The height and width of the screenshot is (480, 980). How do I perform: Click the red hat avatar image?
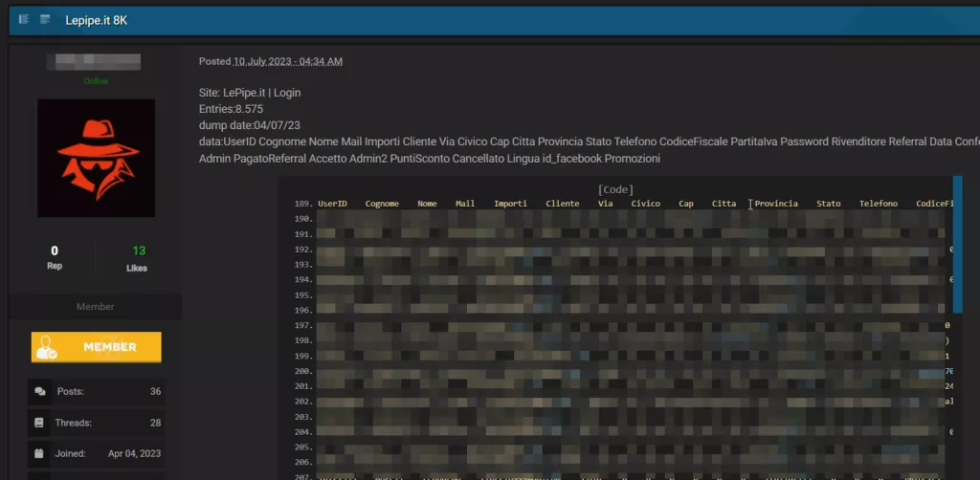(x=96, y=158)
